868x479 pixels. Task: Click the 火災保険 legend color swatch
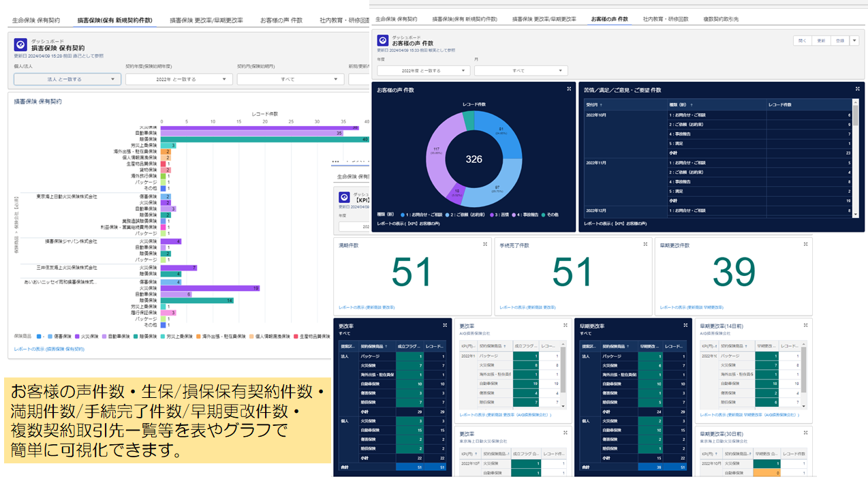tap(77, 336)
